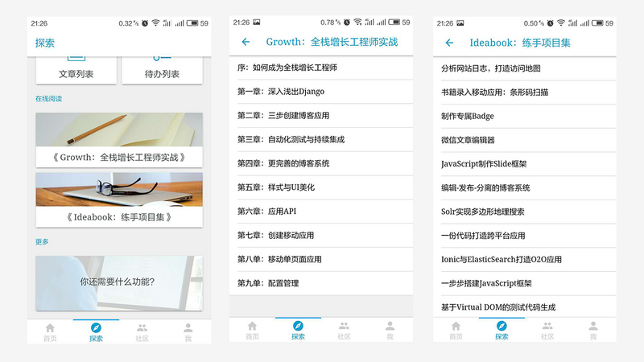Open 第三章：自动化测试与持续集成

[321, 139]
